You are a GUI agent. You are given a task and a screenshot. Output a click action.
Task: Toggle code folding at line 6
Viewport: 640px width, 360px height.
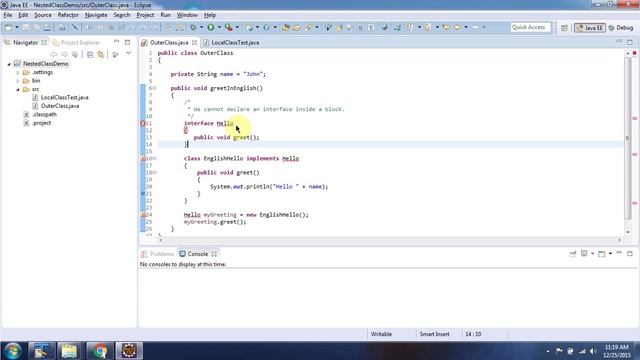point(155,88)
